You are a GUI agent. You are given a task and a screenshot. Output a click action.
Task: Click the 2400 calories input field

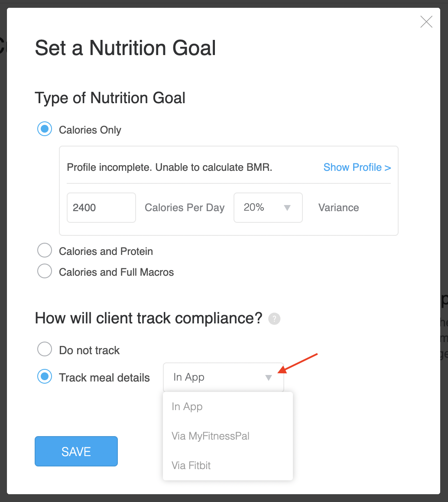pyautogui.click(x=101, y=208)
